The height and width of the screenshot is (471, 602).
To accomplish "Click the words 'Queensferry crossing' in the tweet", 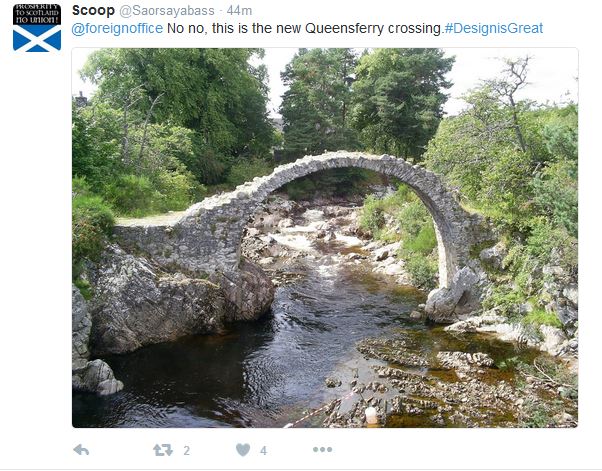I will click(x=373, y=28).
